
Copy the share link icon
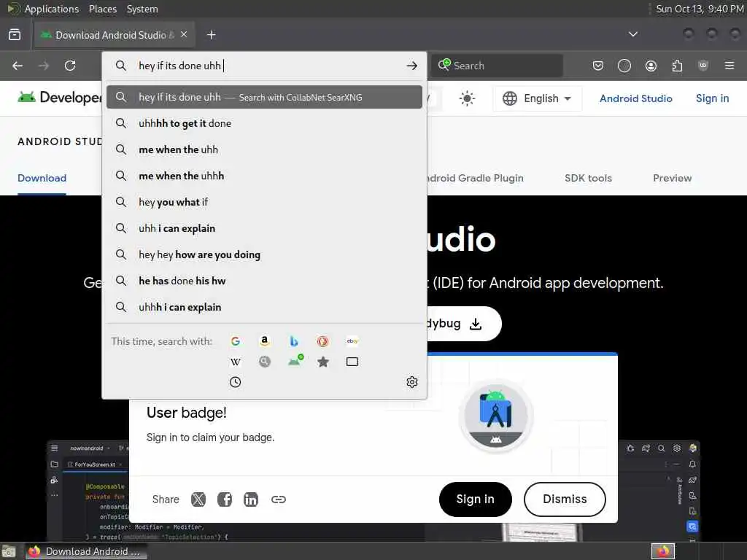278,499
